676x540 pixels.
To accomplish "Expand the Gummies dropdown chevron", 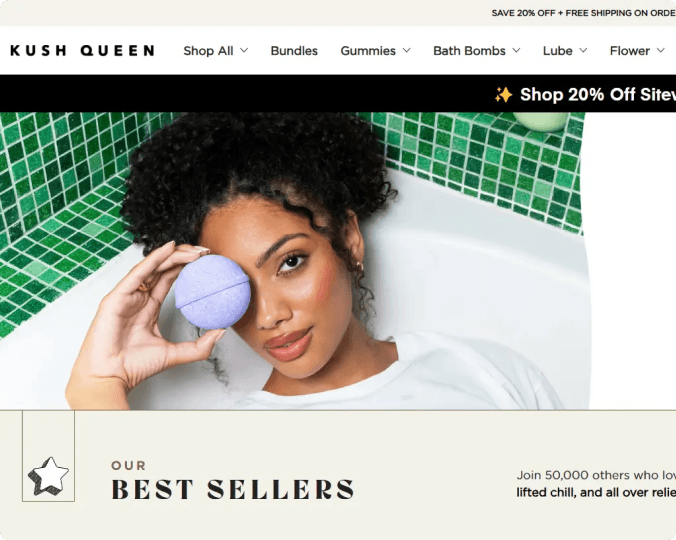I will click(x=407, y=50).
